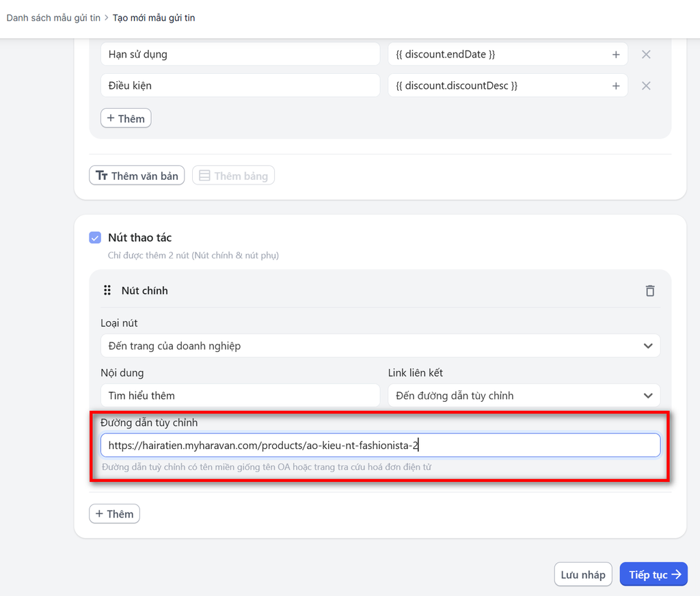Image resolution: width=700 pixels, height=596 pixels.
Task: Save draft with Lưu nháp
Action: pyautogui.click(x=582, y=575)
